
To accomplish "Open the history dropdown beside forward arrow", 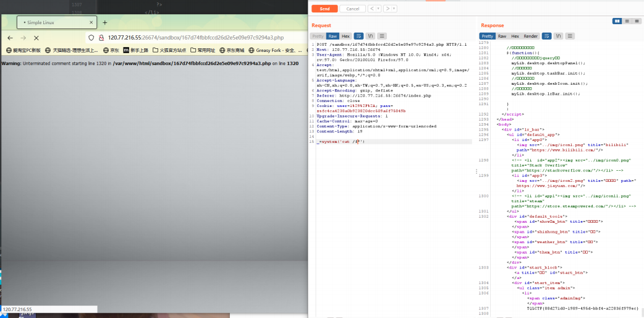I will pos(394,9).
